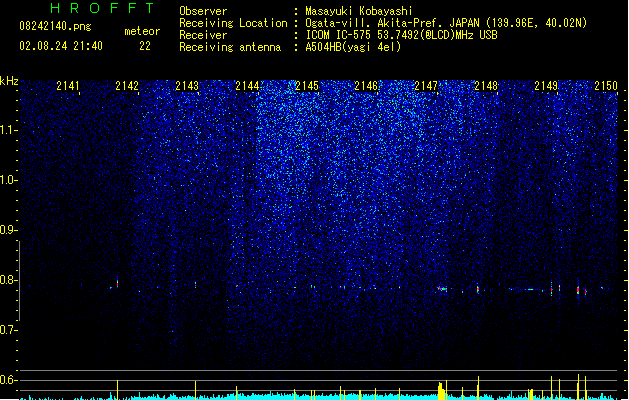This screenshot has height=400, width=629.
Task: Click the 2148 time marker
Action: [486, 86]
